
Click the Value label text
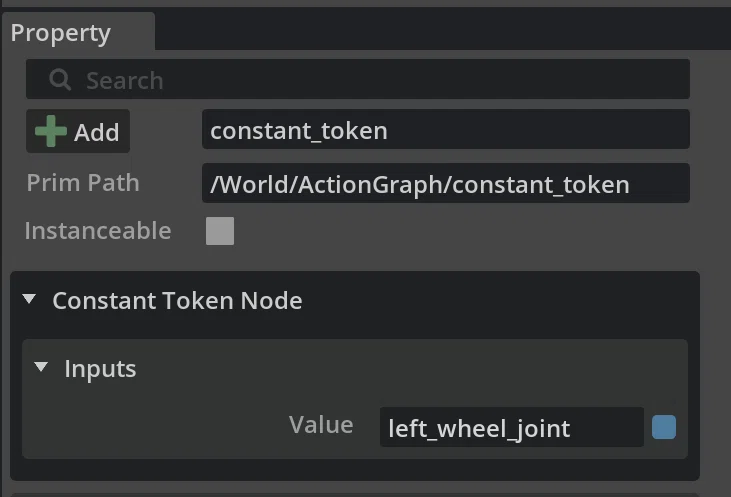coord(321,425)
